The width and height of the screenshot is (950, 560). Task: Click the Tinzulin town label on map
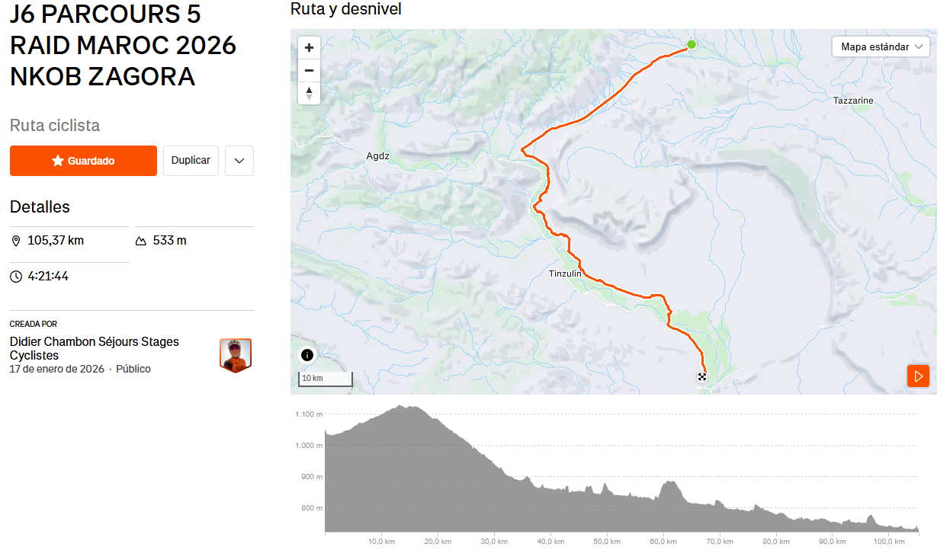(565, 274)
